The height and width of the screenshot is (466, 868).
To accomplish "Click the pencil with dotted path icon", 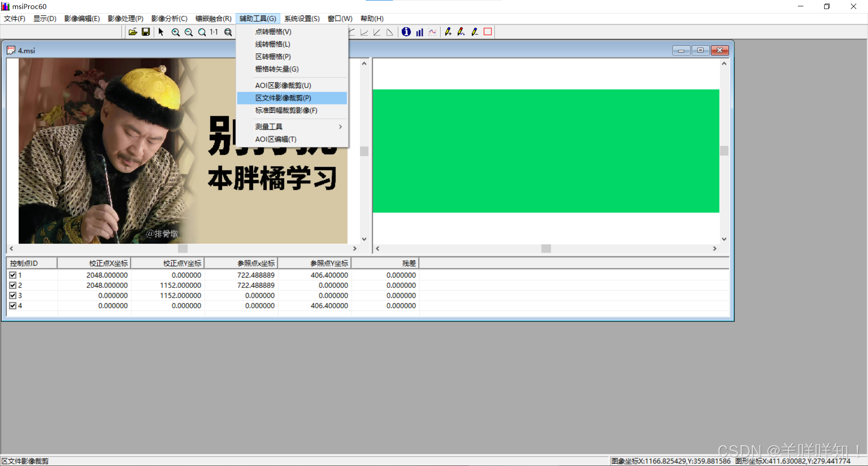I will (x=461, y=32).
